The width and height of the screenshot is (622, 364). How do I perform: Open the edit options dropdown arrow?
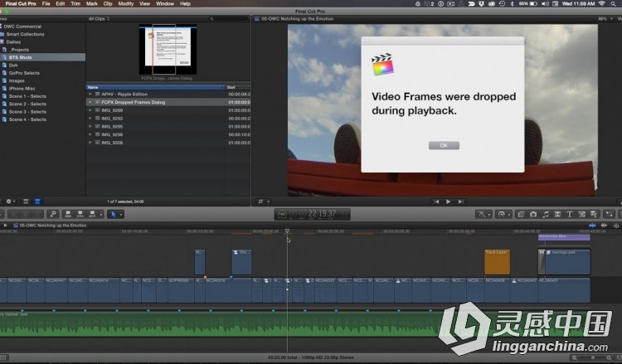pos(100,215)
